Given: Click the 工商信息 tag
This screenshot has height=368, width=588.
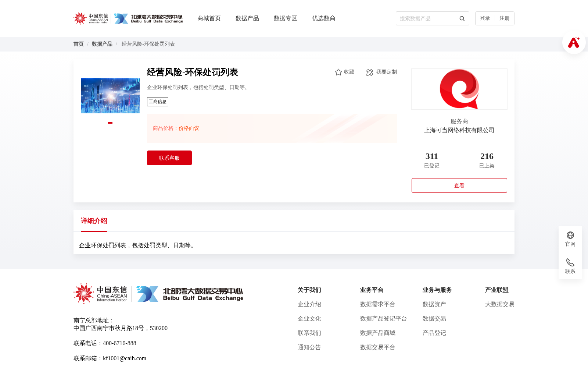Looking at the screenshot, I should pyautogui.click(x=158, y=102).
